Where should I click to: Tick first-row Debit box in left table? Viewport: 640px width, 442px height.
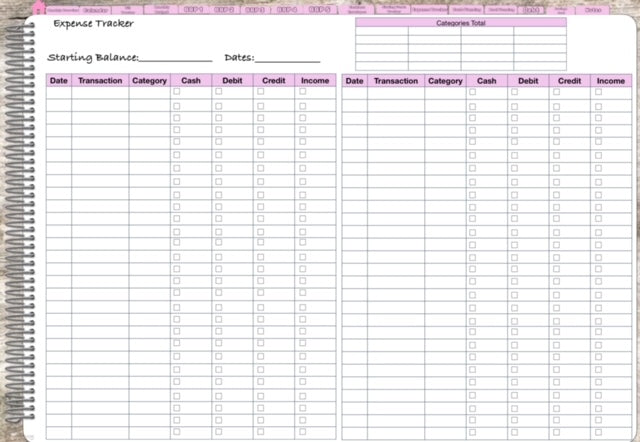(219, 92)
